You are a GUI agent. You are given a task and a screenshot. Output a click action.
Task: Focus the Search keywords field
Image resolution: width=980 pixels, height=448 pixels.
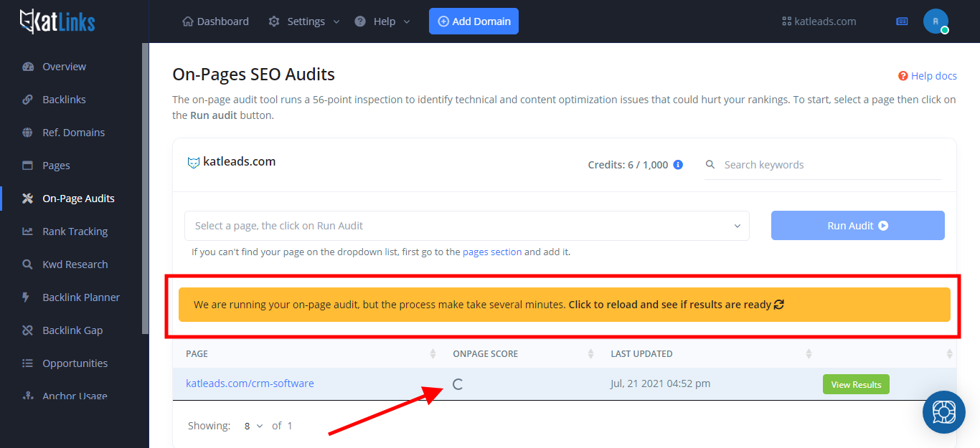(823, 165)
